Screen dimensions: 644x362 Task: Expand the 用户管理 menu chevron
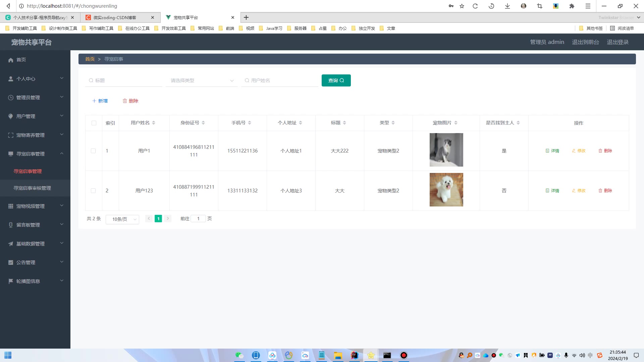pos(62,116)
